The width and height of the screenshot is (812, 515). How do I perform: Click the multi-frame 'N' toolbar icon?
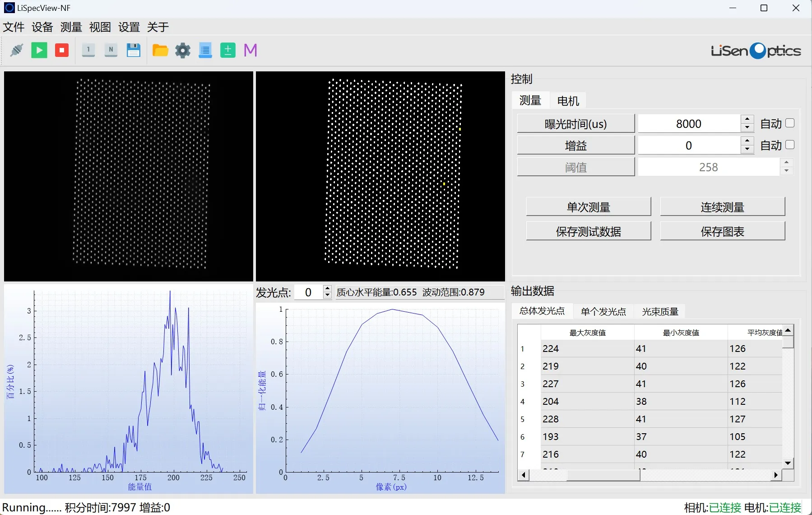(111, 50)
